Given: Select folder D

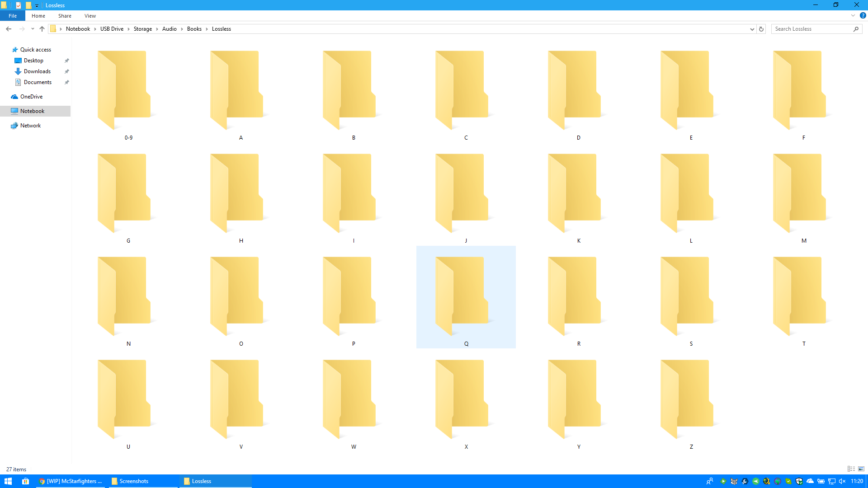Looking at the screenshot, I should [x=579, y=91].
